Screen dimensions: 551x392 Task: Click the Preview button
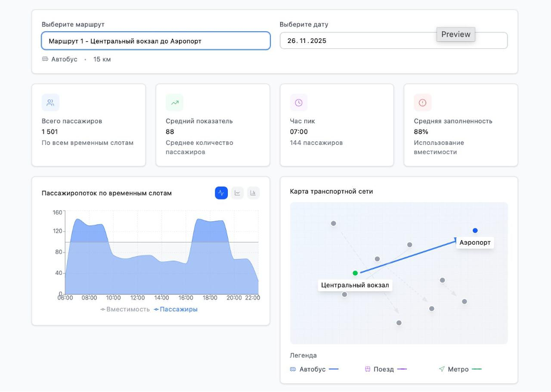pos(456,34)
